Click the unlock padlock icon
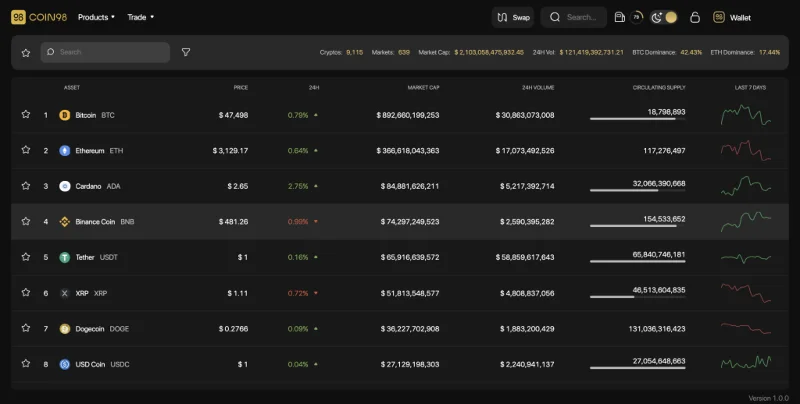 [x=694, y=17]
